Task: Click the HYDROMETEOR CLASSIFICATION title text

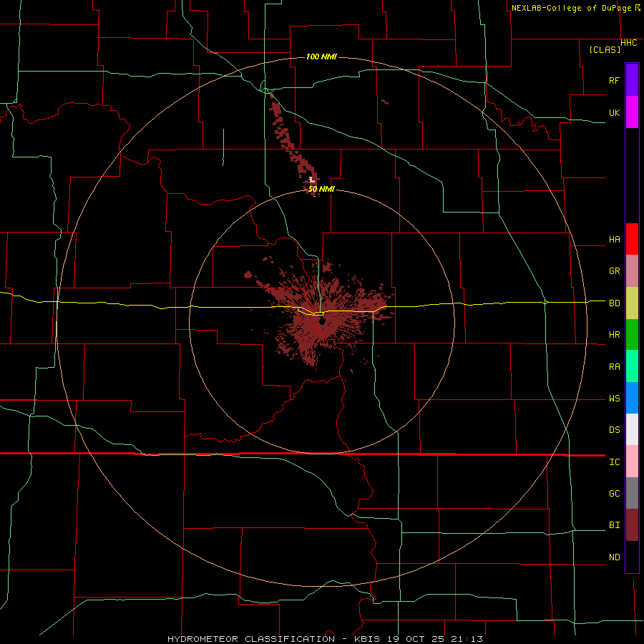Action: pyautogui.click(x=251, y=639)
